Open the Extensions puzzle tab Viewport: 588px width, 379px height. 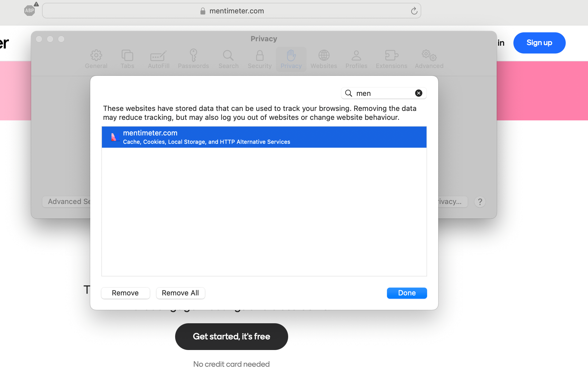(391, 59)
